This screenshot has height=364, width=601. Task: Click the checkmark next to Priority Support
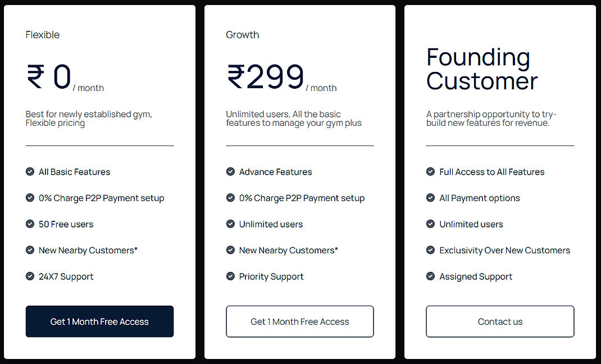pos(230,276)
